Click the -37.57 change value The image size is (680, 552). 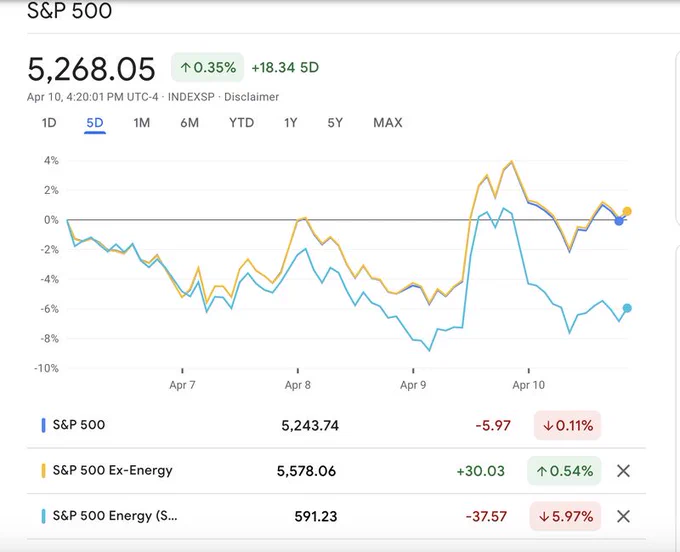point(486,516)
